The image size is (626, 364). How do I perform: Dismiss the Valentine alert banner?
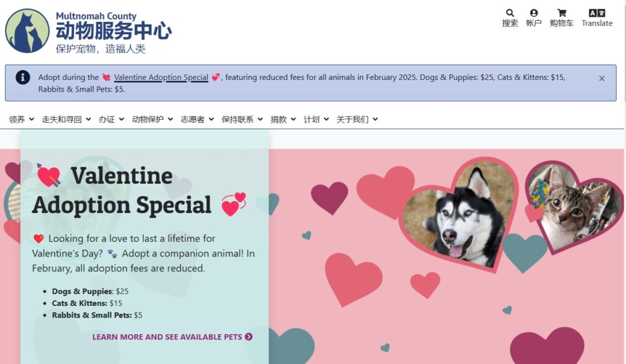[x=602, y=79]
